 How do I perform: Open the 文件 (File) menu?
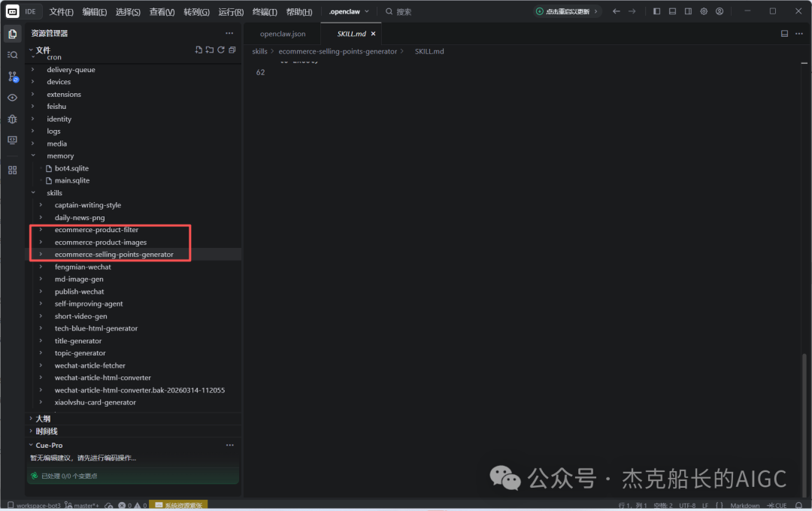pyautogui.click(x=61, y=12)
